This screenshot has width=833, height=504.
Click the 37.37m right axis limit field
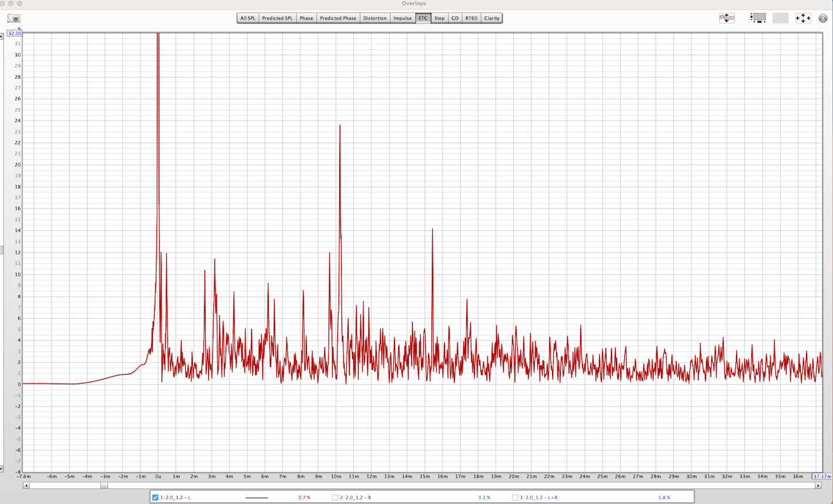click(821, 476)
